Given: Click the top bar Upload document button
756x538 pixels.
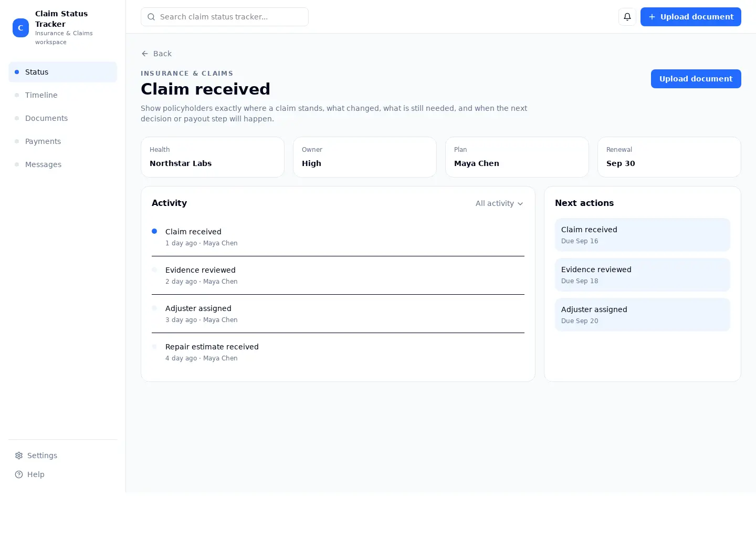Looking at the screenshot, I should pyautogui.click(x=691, y=17).
